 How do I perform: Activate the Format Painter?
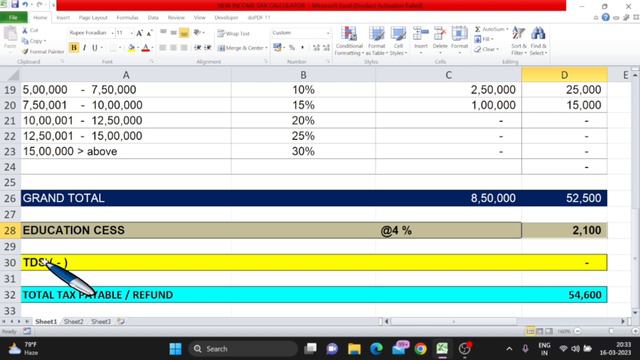coord(43,52)
